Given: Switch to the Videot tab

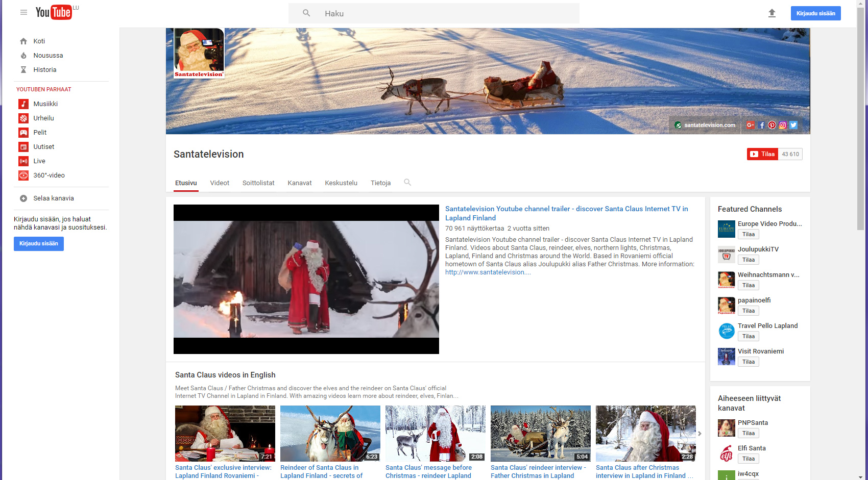Looking at the screenshot, I should coord(220,183).
